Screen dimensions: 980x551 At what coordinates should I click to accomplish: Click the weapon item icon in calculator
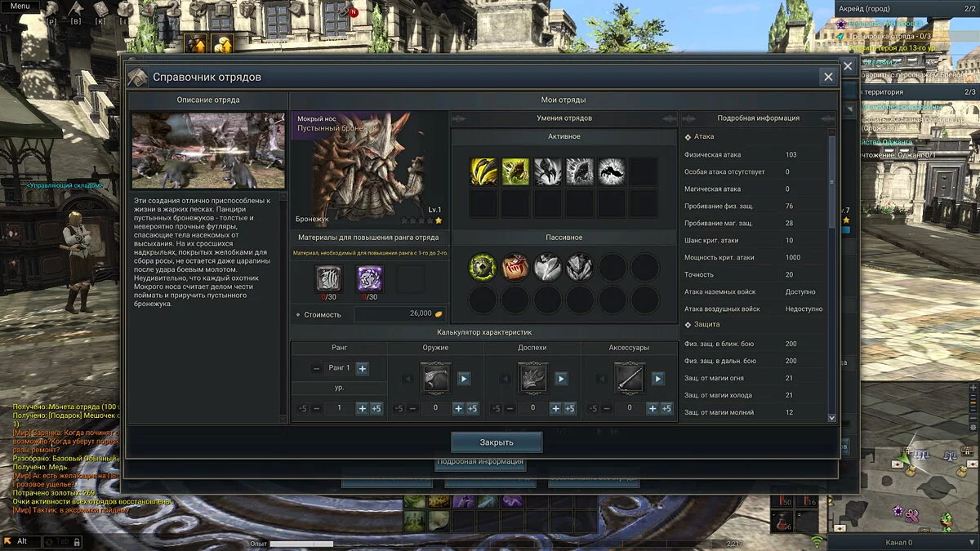click(x=435, y=379)
